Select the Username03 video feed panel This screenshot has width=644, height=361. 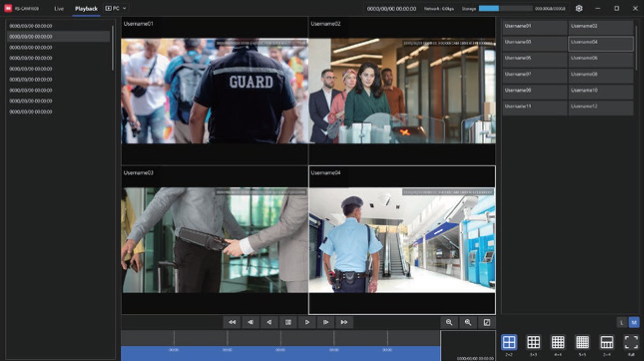[215, 240]
